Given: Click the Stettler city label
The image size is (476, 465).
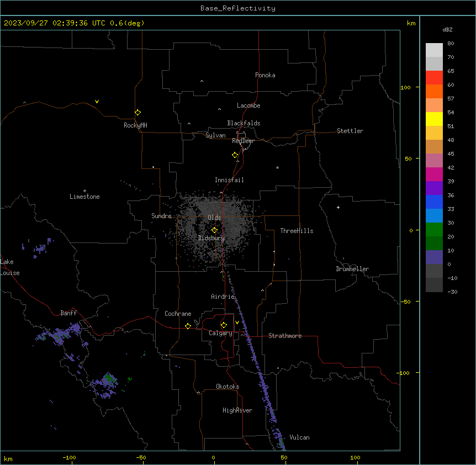Looking at the screenshot, I should coord(350,131).
